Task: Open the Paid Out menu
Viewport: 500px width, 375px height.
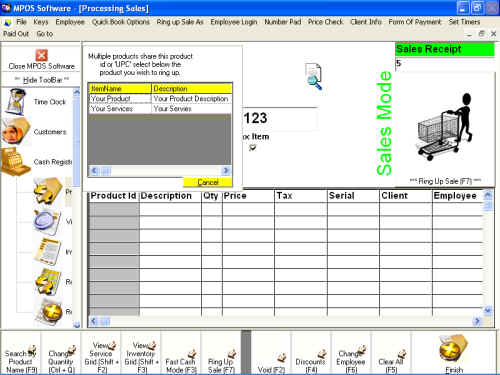Action: point(16,34)
